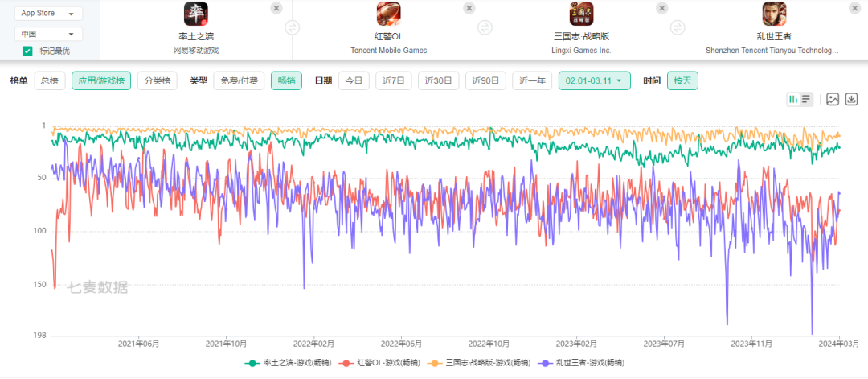
Task: Select the 应用/游戏榜 option
Action: 101,81
